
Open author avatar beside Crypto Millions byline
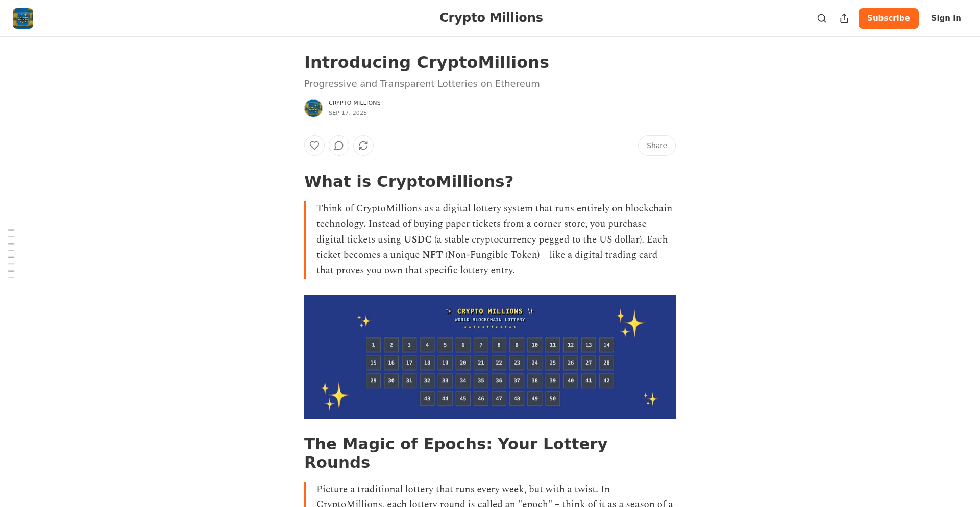313,108
